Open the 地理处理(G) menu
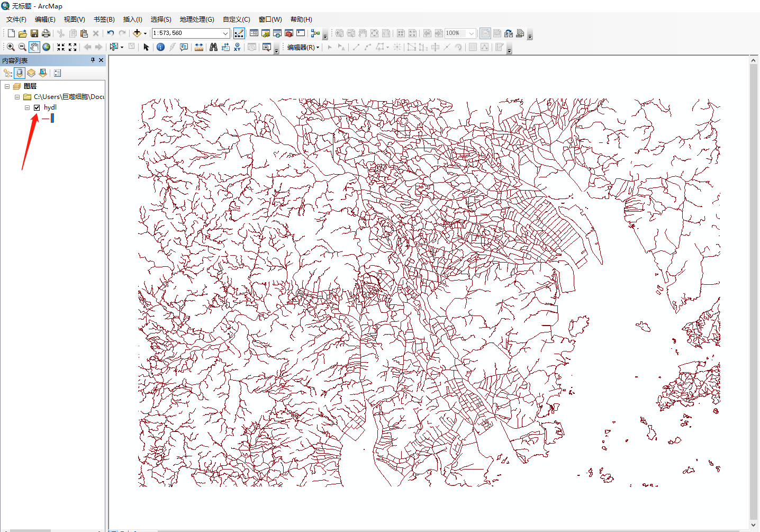Image resolution: width=760 pixels, height=532 pixels. coord(196,19)
